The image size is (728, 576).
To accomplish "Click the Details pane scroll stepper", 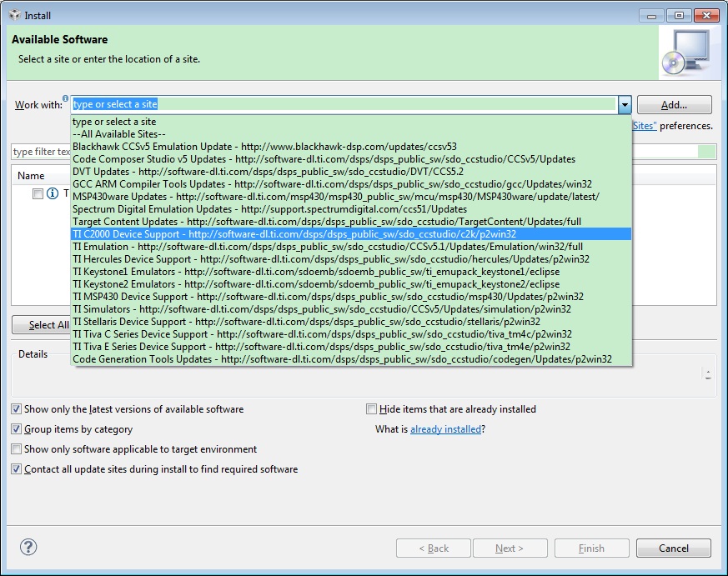I will click(x=708, y=374).
